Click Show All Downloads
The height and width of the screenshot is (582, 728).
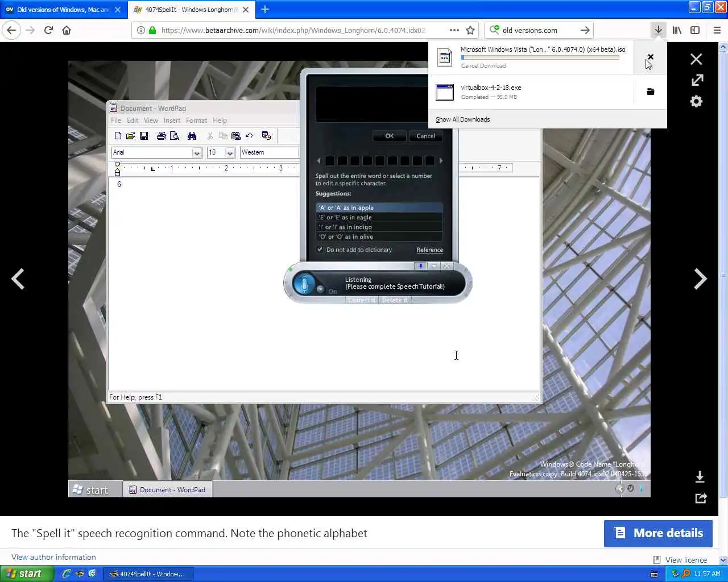tap(462, 119)
